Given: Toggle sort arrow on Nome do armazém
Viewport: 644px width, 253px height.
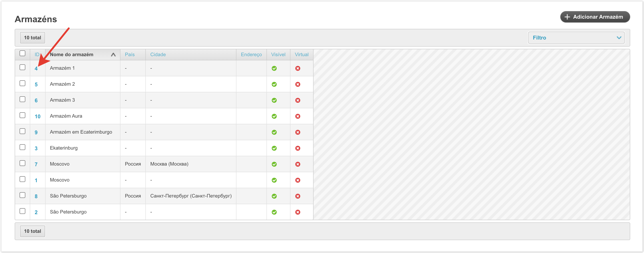Looking at the screenshot, I should click(x=113, y=55).
